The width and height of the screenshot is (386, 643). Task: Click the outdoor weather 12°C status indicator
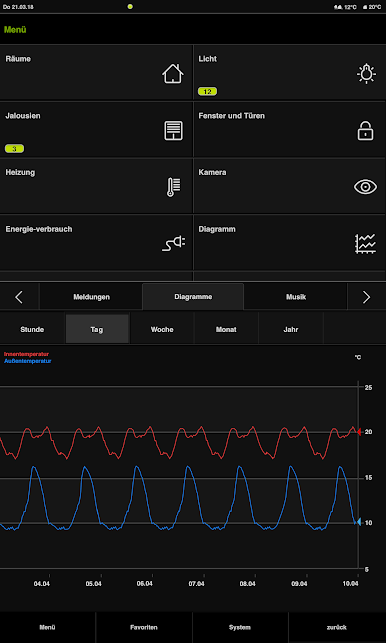coord(345,7)
